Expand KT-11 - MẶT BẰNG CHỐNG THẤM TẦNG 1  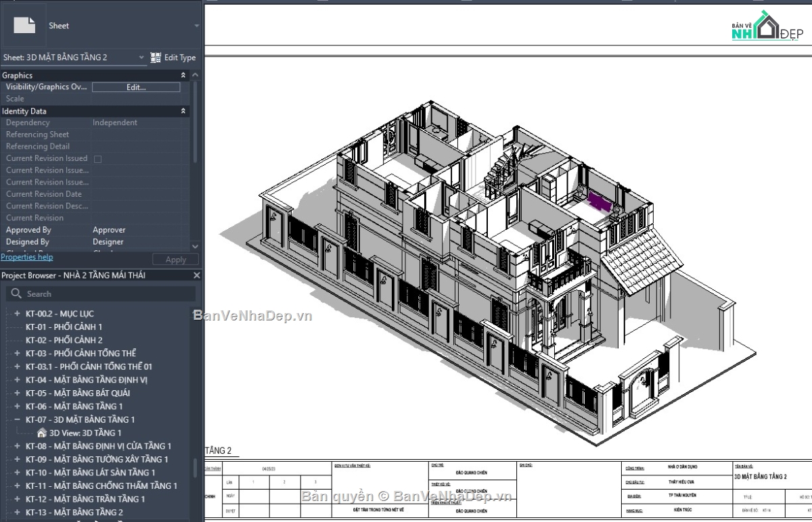pos(18,485)
